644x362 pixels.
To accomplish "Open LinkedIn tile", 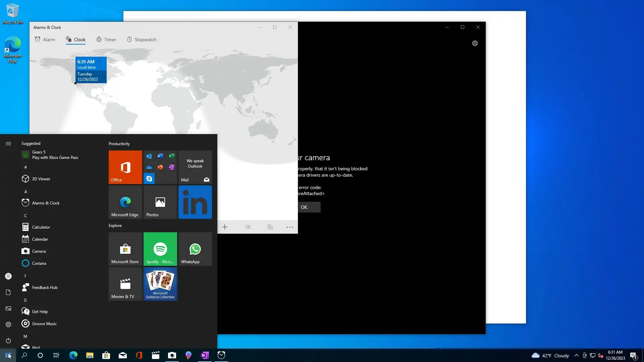I will 195,202.
